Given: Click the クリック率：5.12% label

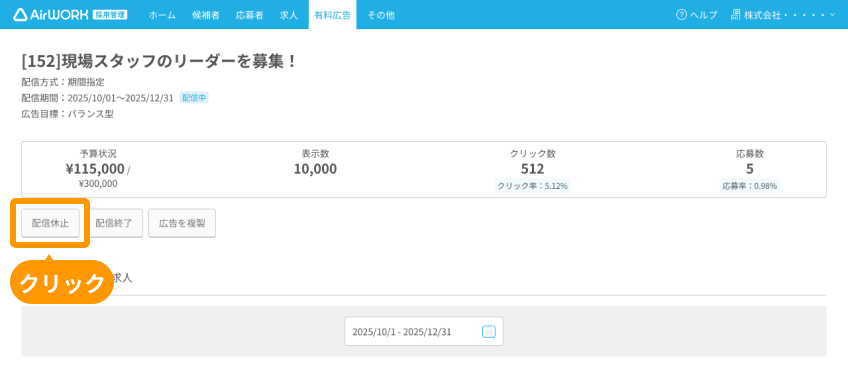Looking at the screenshot, I should coord(533,186).
